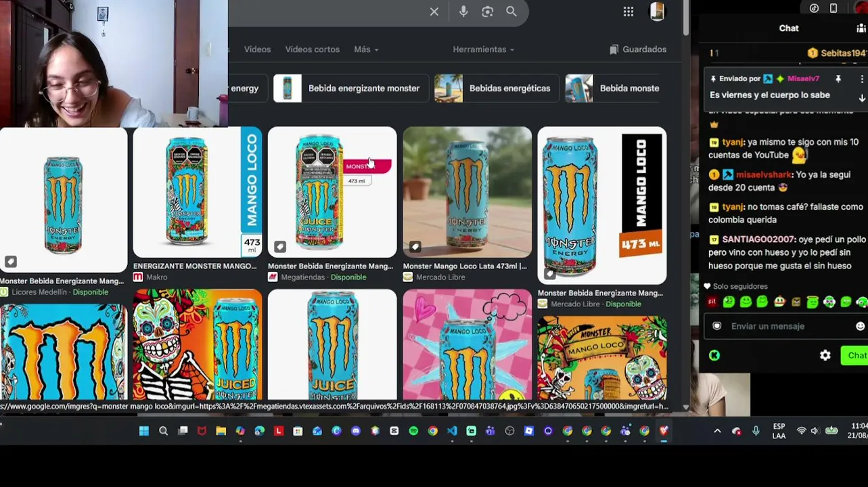This screenshot has width=868, height=487.
Task: Switch the ESP LAA input language
Action: [x=779, y=431]
